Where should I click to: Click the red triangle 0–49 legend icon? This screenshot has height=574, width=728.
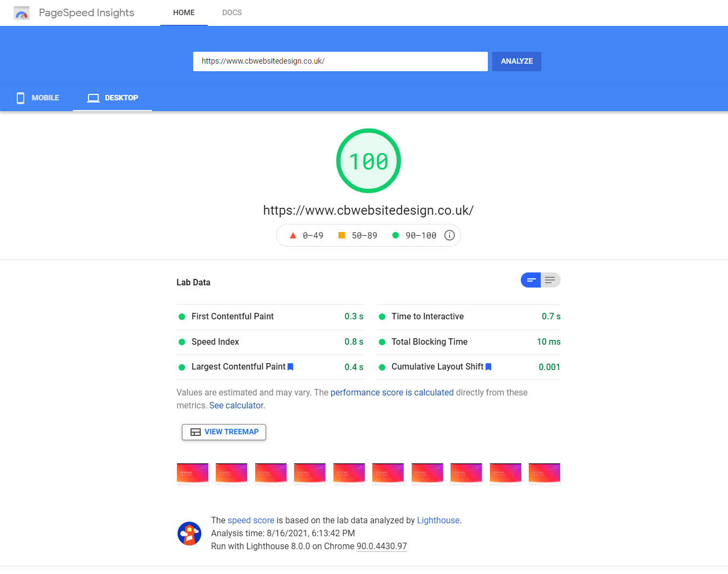(x=293, y=235)
